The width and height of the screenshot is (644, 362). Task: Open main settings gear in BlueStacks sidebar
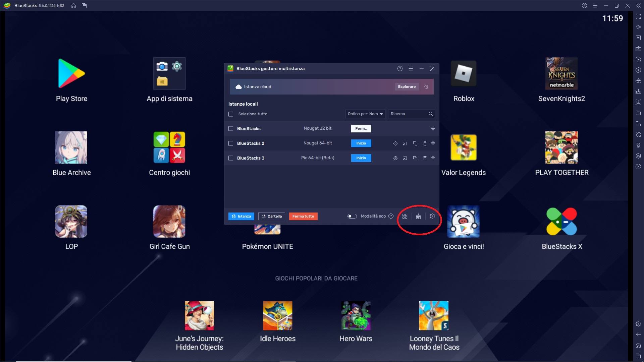pyautogui.click(x=638, y=324)
